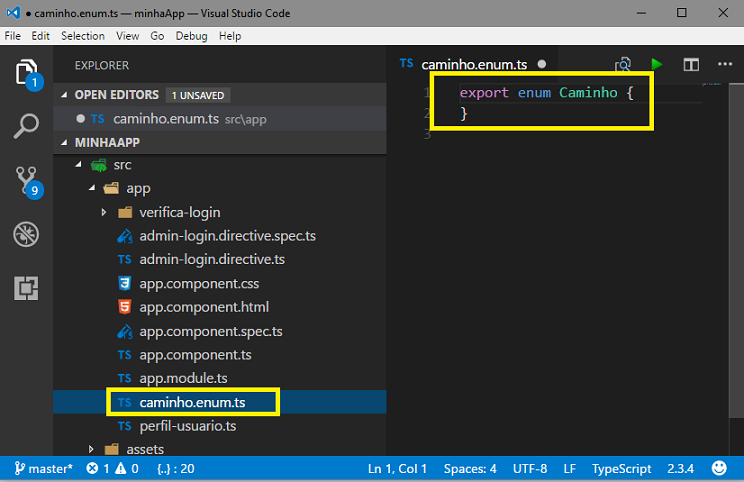Screen dimensions: 744x482
Task: Click the assets folder icon
Action: pos(112,449)
